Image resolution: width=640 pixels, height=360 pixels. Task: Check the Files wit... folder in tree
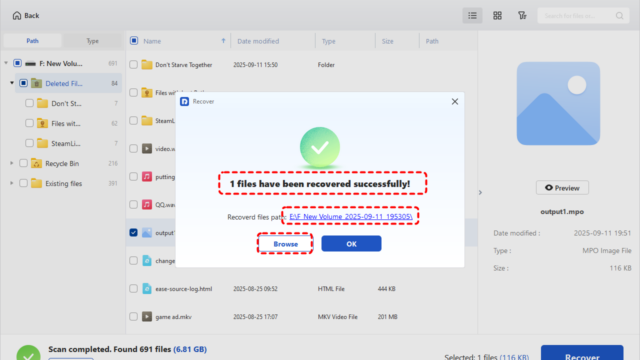(29, 123)
